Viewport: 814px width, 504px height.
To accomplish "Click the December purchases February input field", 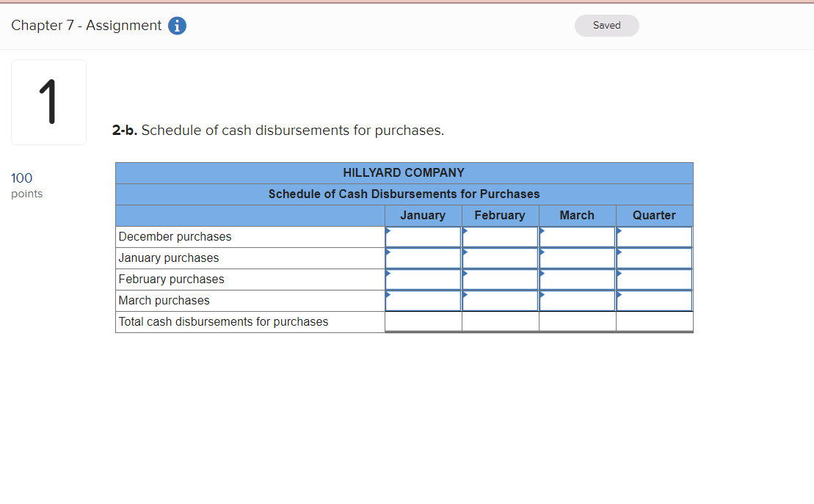I will click(x=500, y=237).
